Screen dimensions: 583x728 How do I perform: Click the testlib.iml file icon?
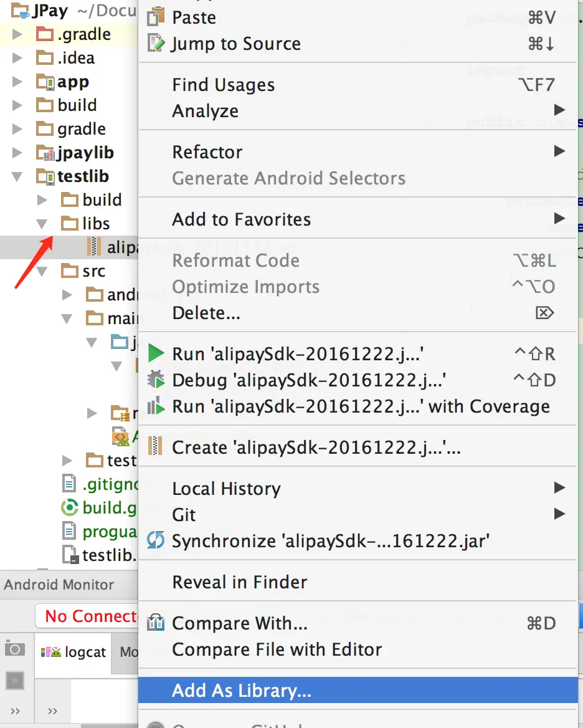[x=70, y=554]
